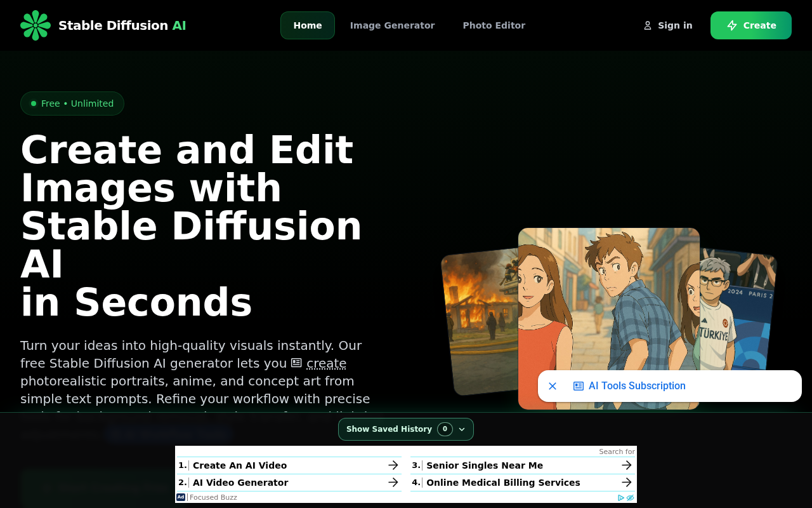Viewport: 812px width, 508px height.
Task: Select the Home tab
Action: point(308,25)
